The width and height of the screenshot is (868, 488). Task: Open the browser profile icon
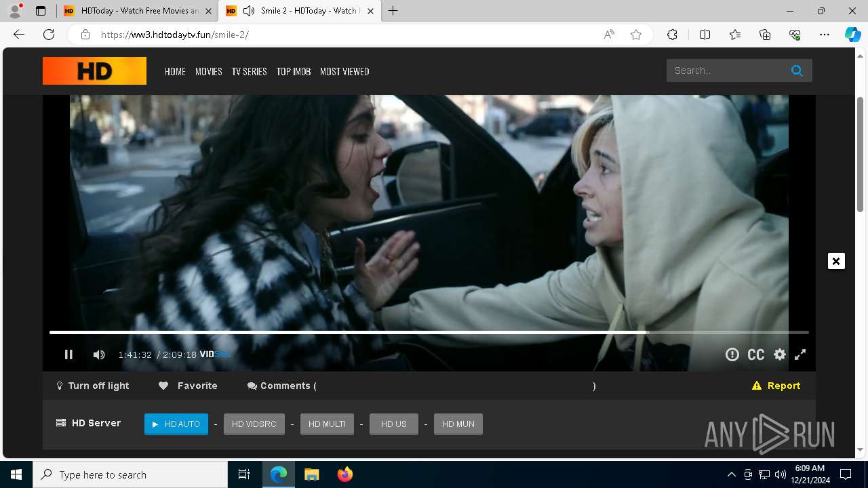point(15,11)
